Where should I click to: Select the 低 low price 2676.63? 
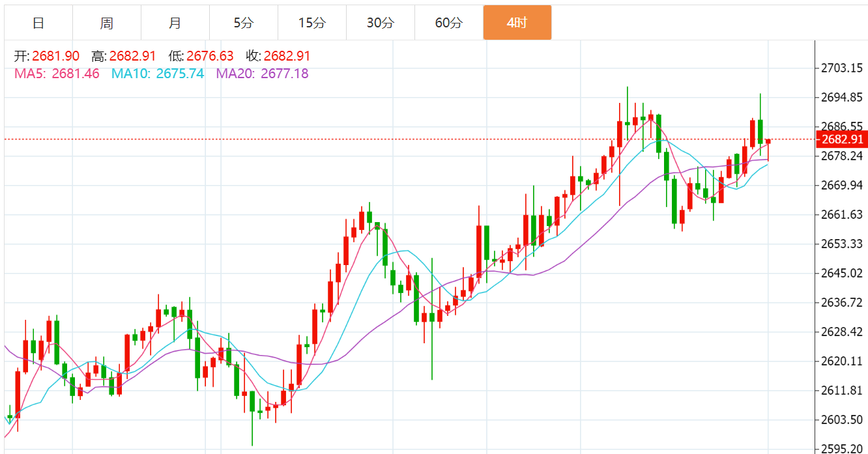tap(210, 56)
